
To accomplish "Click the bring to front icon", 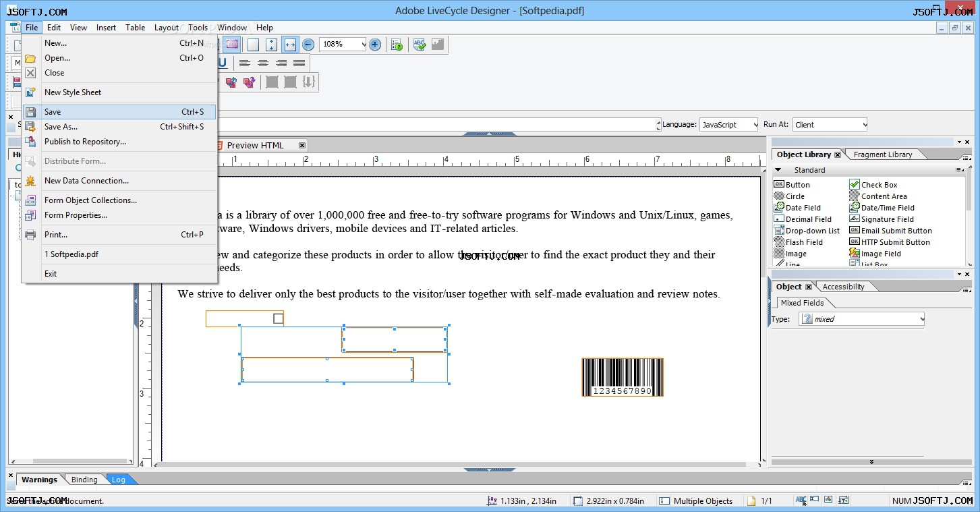I will pos(231,82).
